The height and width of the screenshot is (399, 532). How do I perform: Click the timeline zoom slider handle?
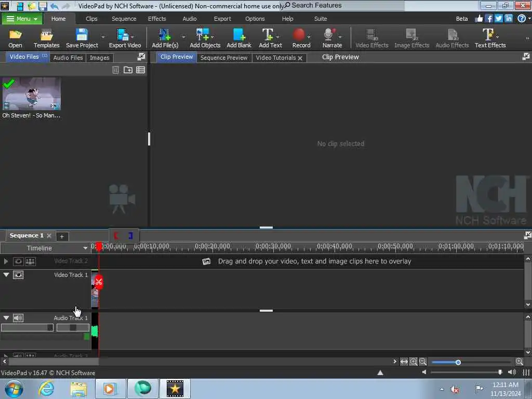coord(458,362)
